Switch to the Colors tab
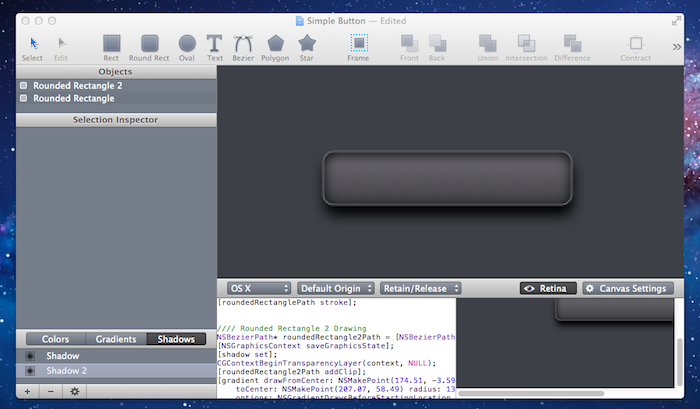700x409 pixels. pyautogui.click(x=55, y=339)
